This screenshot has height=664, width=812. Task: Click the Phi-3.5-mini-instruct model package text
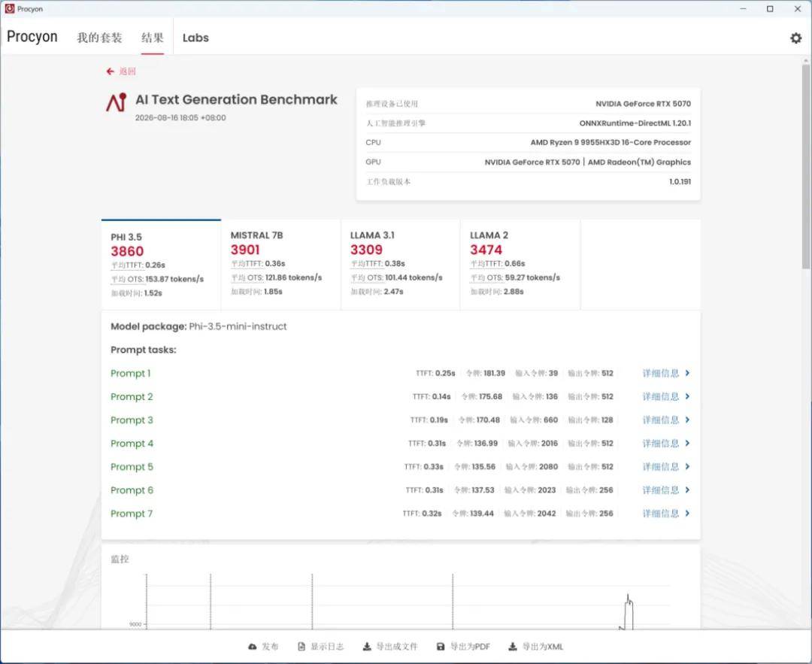click(x=238, y=326)
